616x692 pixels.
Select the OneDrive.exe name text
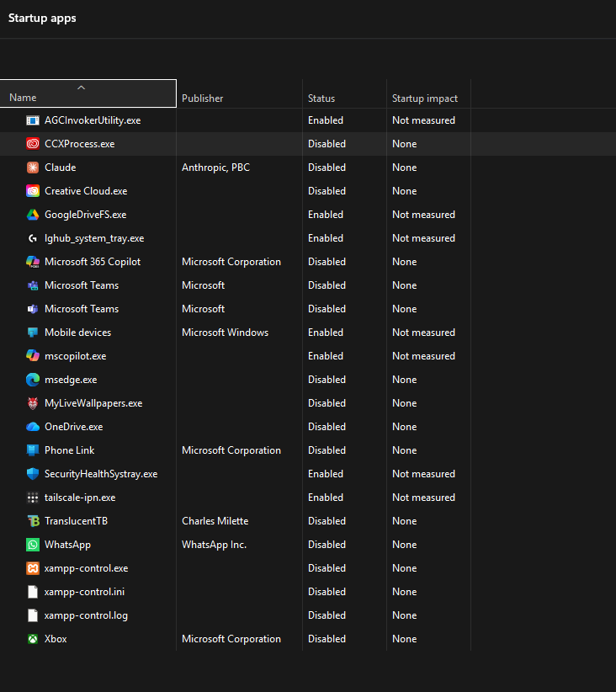coord(74,427)
